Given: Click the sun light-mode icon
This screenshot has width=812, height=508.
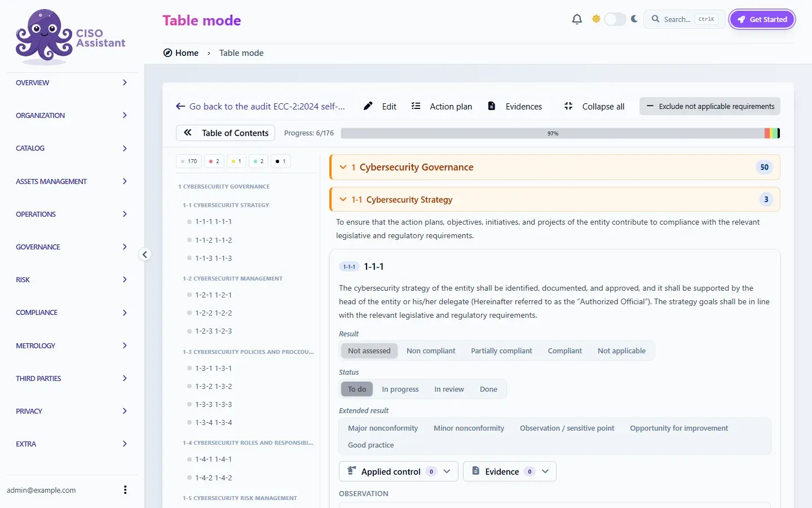Looking at the screenshot, I should pyautogui.click(x=596, y=19).
